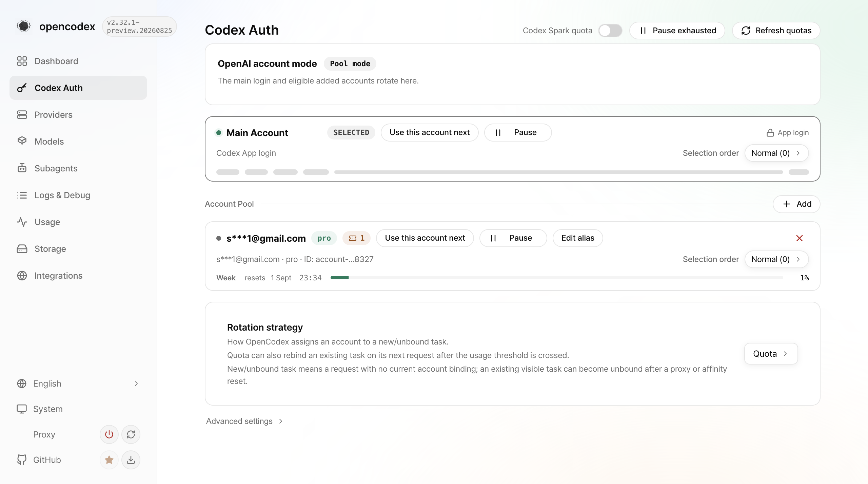Remove the s***1@gmail.com account with red X
This screenshot has height=484, width=868.
799,238
